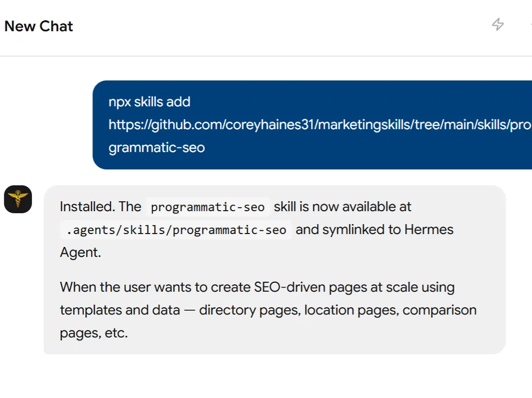The image size is (532, 398).
Task: Click the lightning bolt icon in header
Action: tap(498, 24)
